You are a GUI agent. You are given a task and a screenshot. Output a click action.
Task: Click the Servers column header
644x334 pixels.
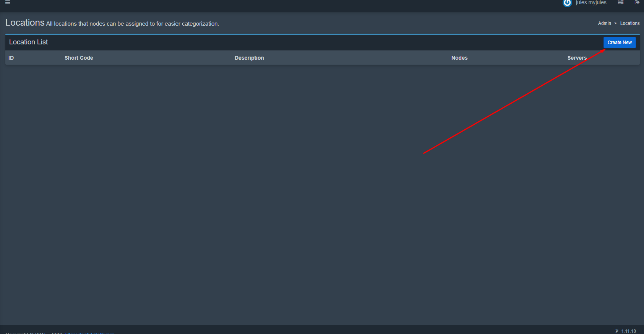coord(577,58)
